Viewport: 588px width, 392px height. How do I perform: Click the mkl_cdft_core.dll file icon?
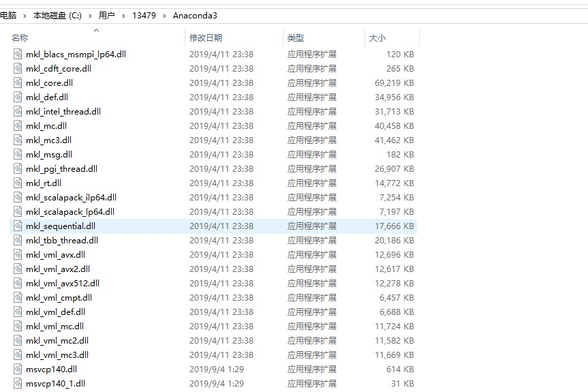(x=18, y=68)
